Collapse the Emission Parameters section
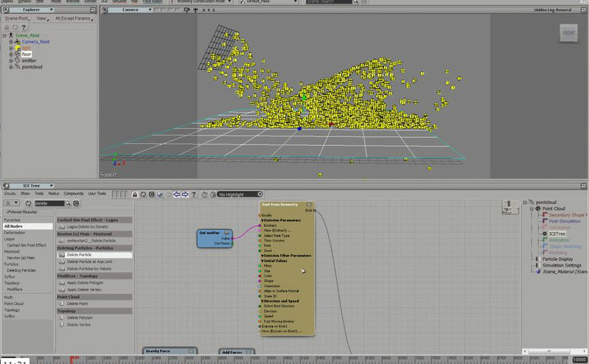 coord(262,220)
